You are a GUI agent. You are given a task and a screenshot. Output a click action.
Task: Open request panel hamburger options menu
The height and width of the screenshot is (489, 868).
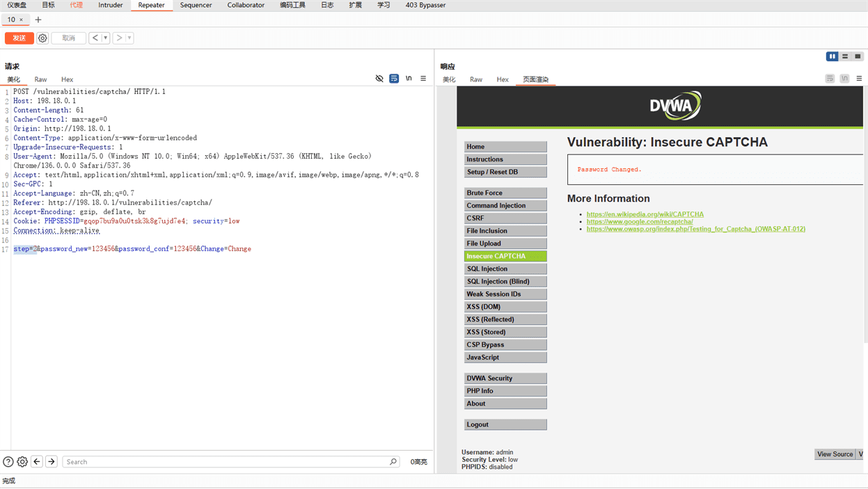tap(423, 79)
